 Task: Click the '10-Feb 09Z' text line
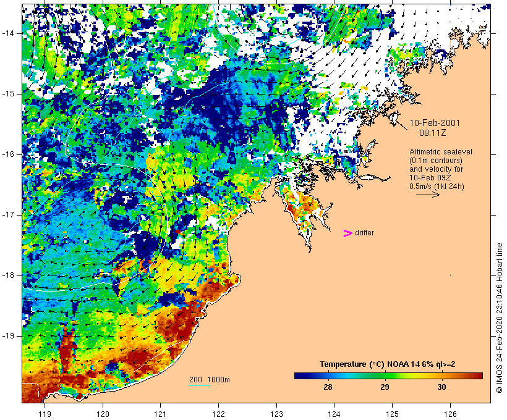click(x=430, y=178)
